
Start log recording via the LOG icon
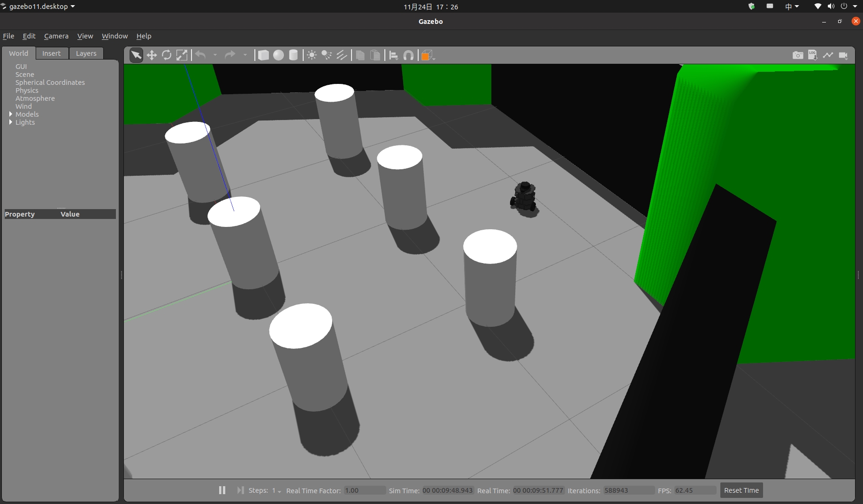click(813, 55)
